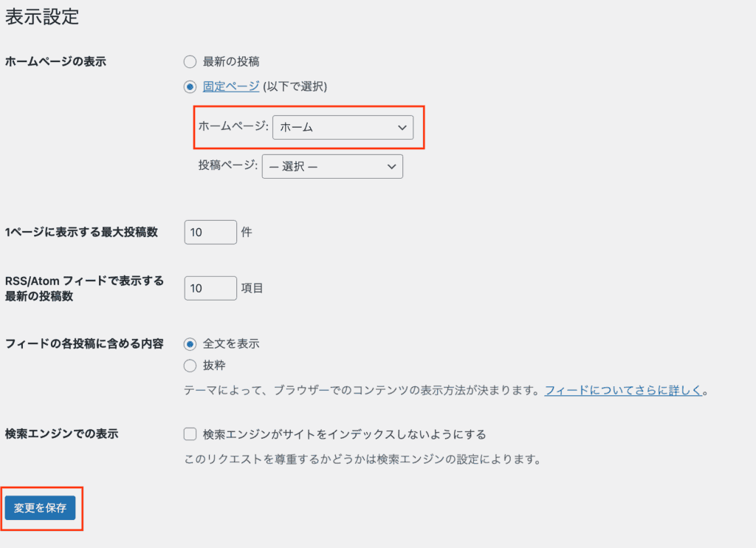This screenshot has height=548, width=756.
Task: Choose the 全文を表示 radio option
Action: [190, 343]
